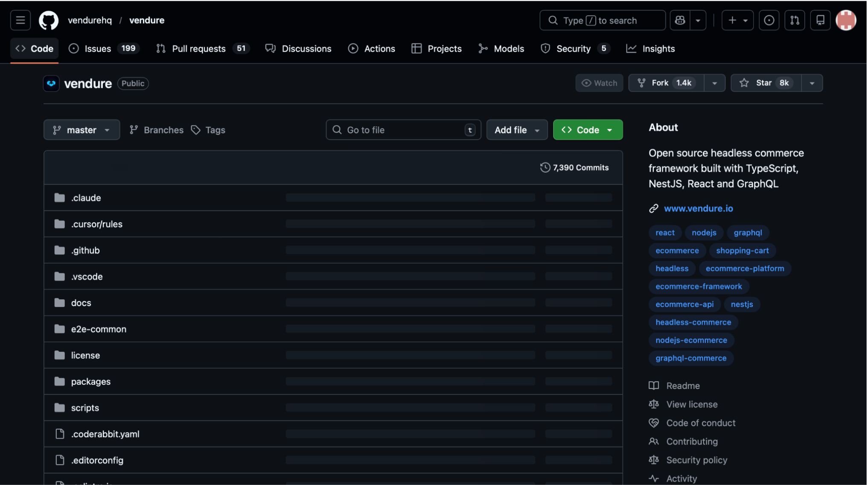
Task: View commit history via the clock icon
Action: click(x=545, y=167)
